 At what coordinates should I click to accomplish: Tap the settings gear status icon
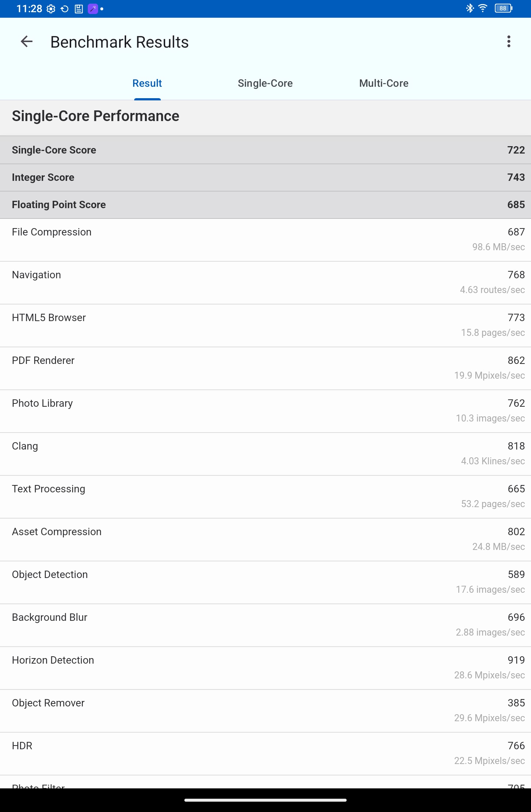click(51, 9)
